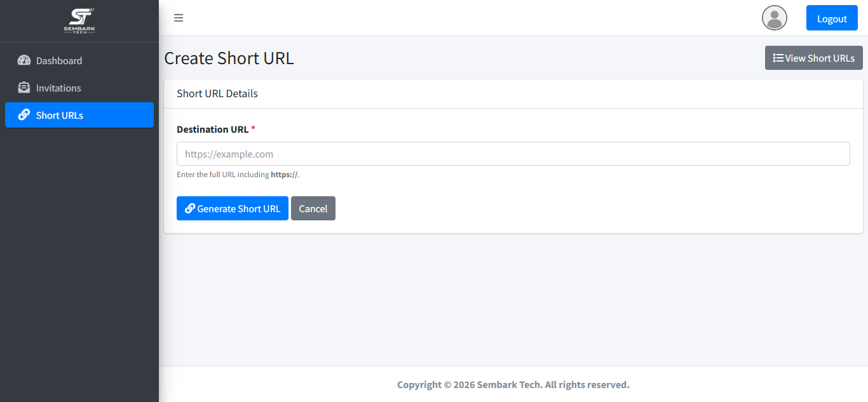This screenshot has height=402, width=868.
Task: Open Dashboard from the sidebar
Action: [x=79, y=60]
